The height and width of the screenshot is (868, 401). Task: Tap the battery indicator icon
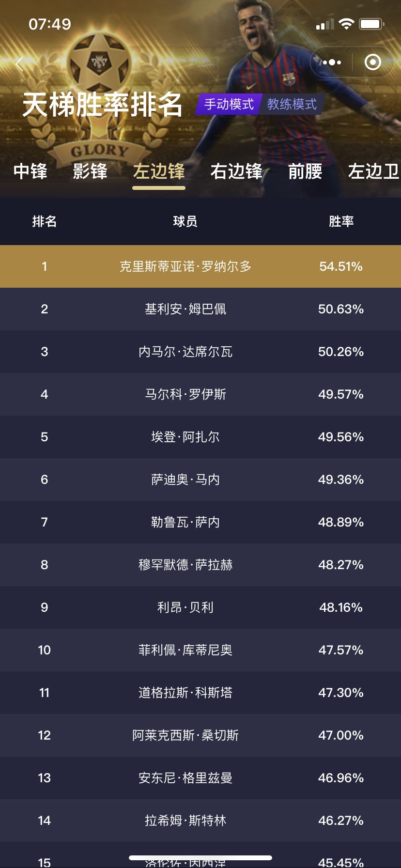click(372, 24)
